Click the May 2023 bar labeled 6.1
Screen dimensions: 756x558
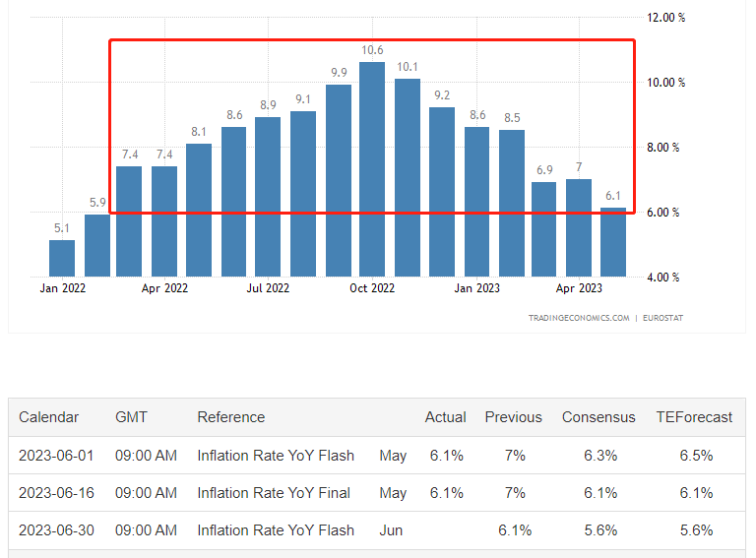point(613,242)
